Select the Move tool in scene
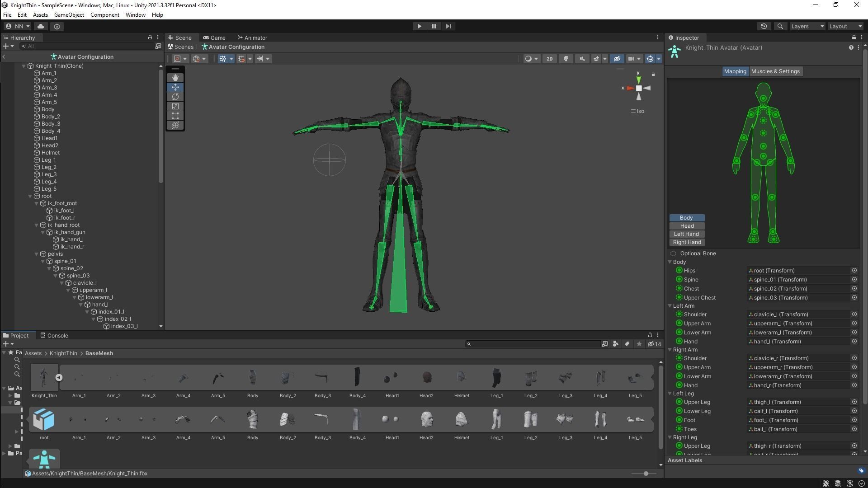This screenshot has height=488, width=868. click(x=175, y=87)
